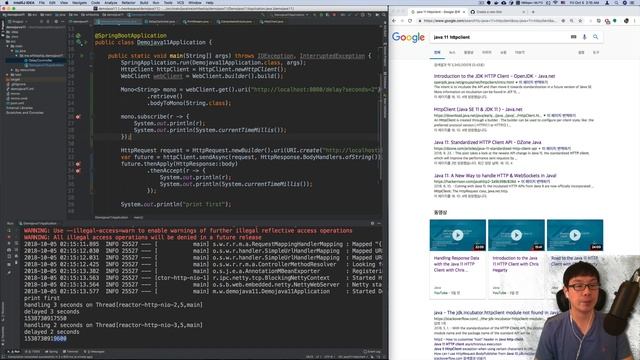Close the Google search Chrome tab
Viewport: 640px width, 360px height.
464,12
